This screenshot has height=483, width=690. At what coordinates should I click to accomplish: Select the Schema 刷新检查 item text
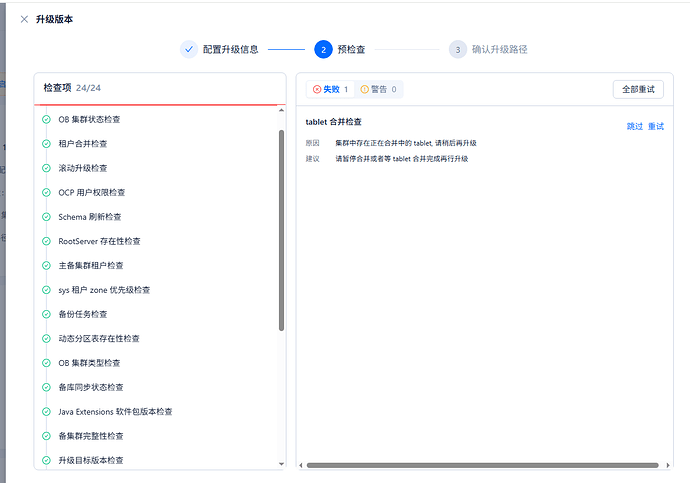click(x=90, y=217)
